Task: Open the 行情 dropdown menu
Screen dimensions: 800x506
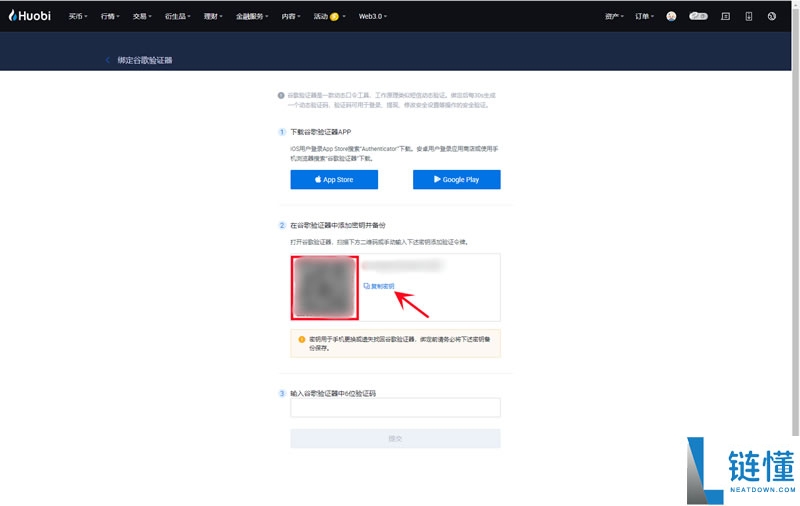Action: point(110,16)
